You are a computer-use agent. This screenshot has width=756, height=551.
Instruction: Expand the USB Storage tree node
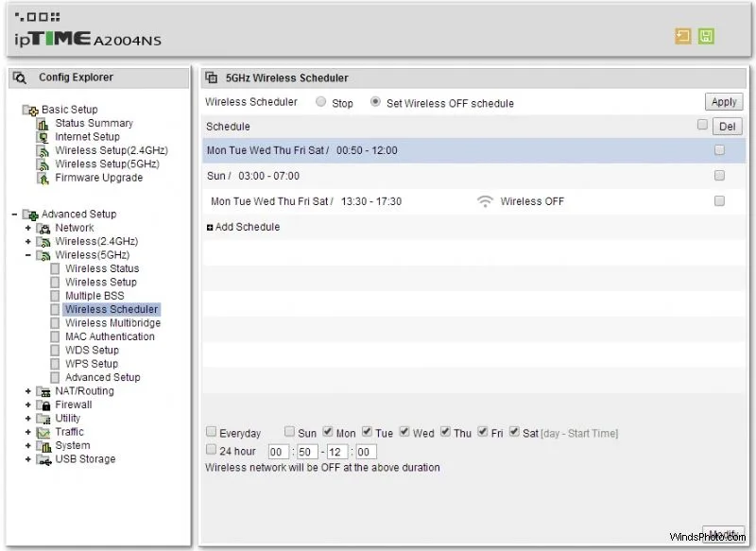click(x=28, y=460)
